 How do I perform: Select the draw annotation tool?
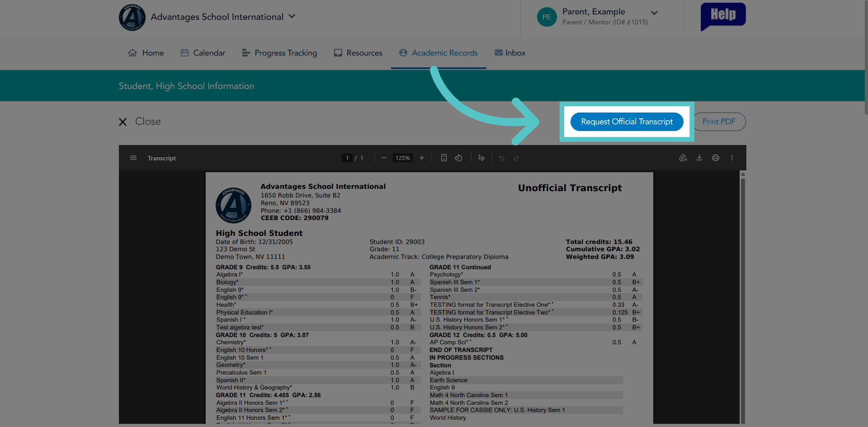coord(481,158)
